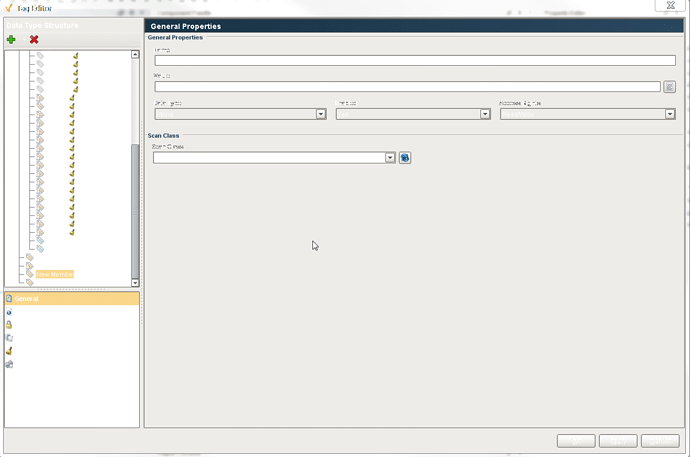690x457 pixels.
Task: Open the section with the stacked pages icon
Action: (9, 338)
